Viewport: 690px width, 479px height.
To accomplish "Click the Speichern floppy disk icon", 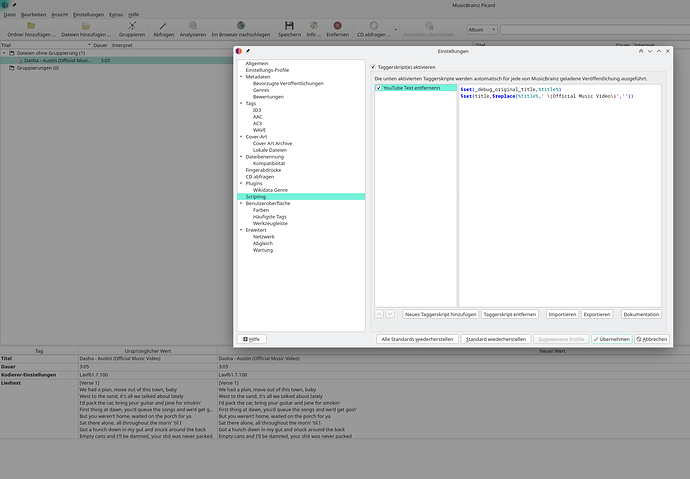I will pos(289,26).
